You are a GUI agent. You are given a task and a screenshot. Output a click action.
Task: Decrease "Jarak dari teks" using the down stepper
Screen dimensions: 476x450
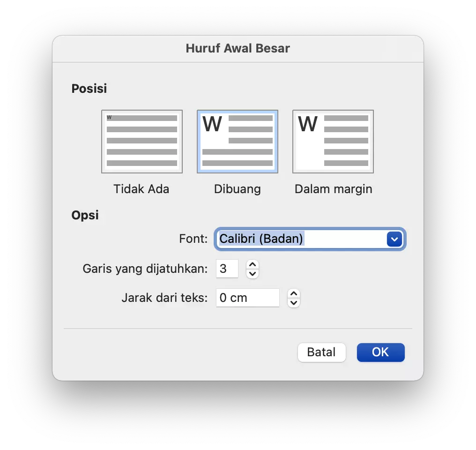tap(293, 302)
